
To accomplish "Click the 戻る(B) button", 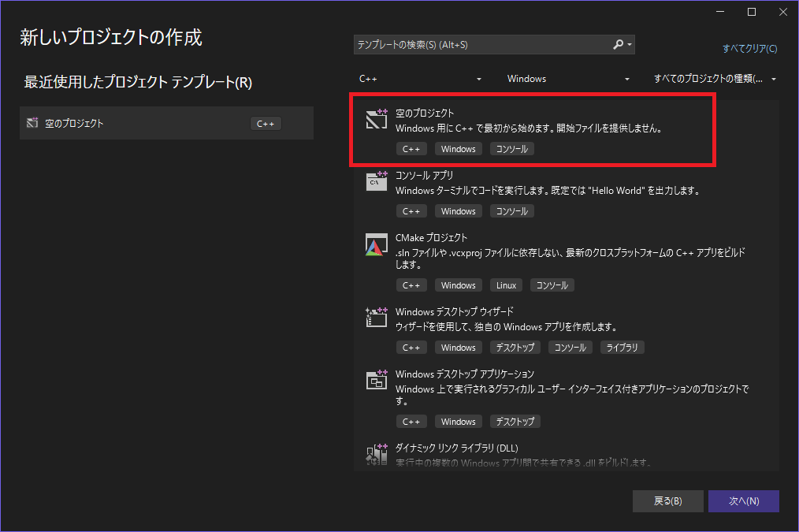I will tap(667, 500).
